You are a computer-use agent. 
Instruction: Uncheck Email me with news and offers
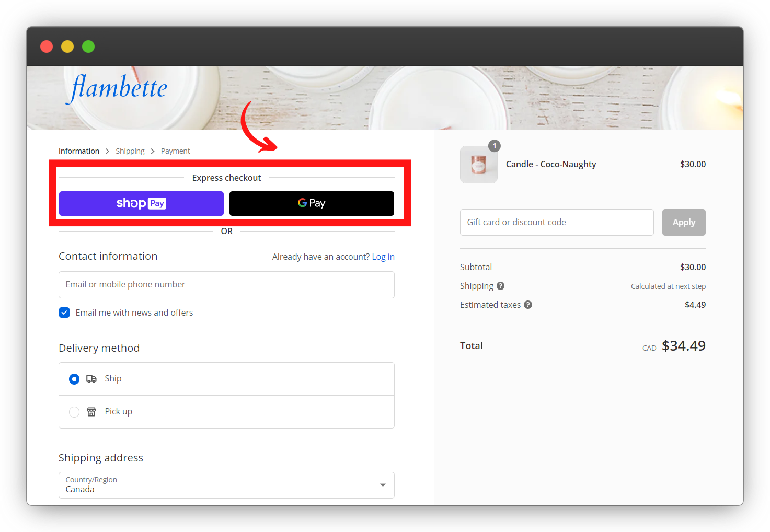point(64,313)
